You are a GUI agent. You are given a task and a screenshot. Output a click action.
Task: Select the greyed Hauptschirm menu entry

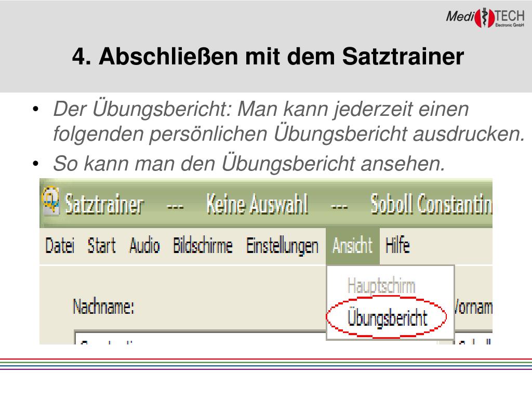pos(381,286)
